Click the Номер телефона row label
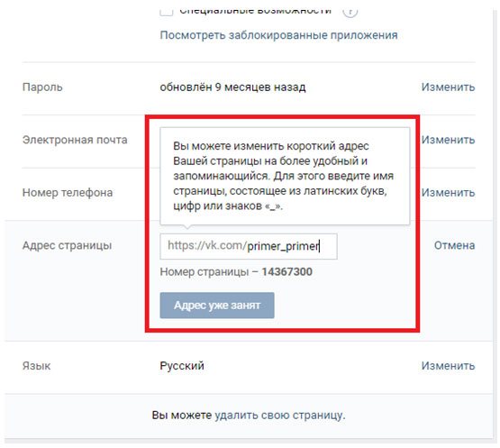500x448 pixels. 68,193
